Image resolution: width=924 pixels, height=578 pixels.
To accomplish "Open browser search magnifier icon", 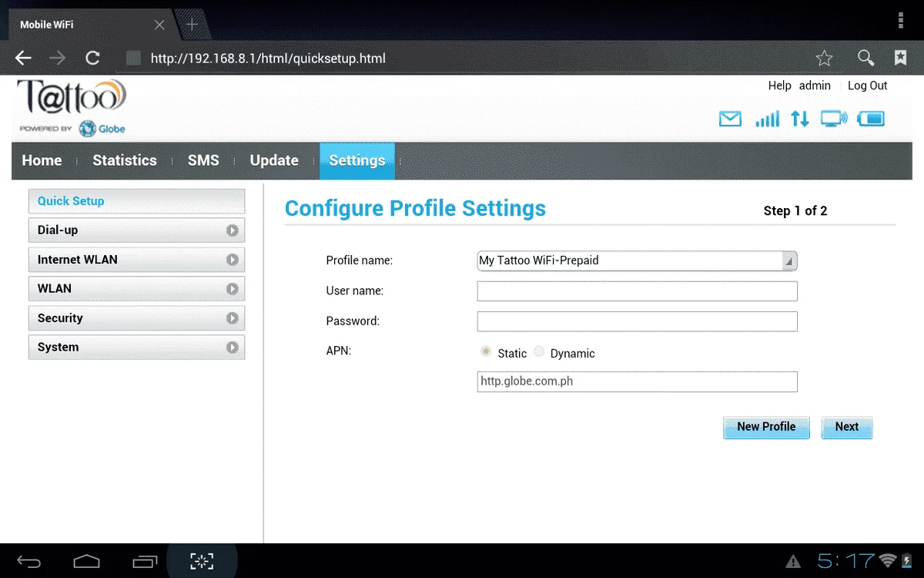I will pos(865,58).
